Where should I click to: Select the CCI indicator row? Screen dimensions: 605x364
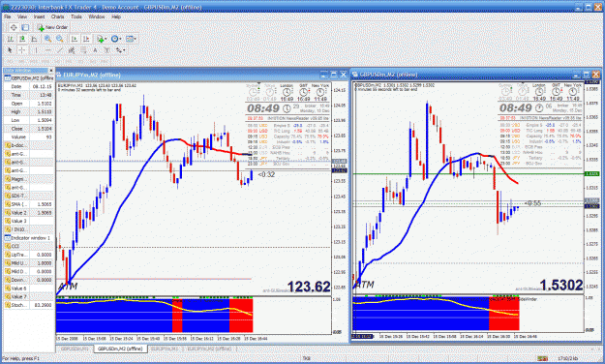[x=28, y=246]
